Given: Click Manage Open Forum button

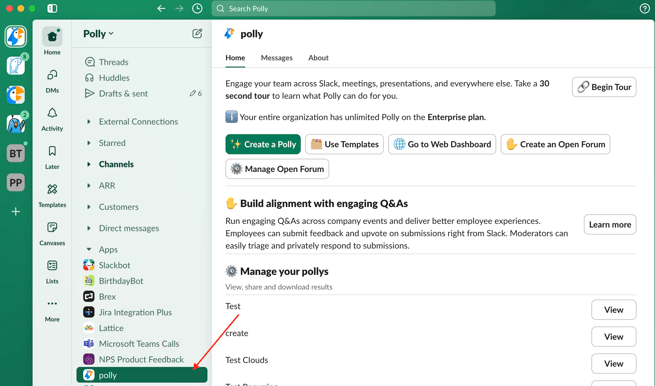Looking at the screenshot, I should click(x=277, y=169).
